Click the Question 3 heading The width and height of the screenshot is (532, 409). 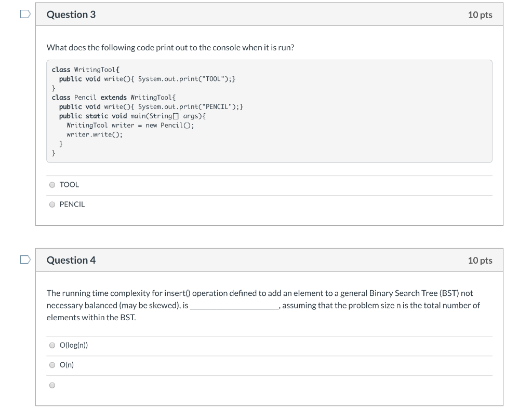click(71, 15)
